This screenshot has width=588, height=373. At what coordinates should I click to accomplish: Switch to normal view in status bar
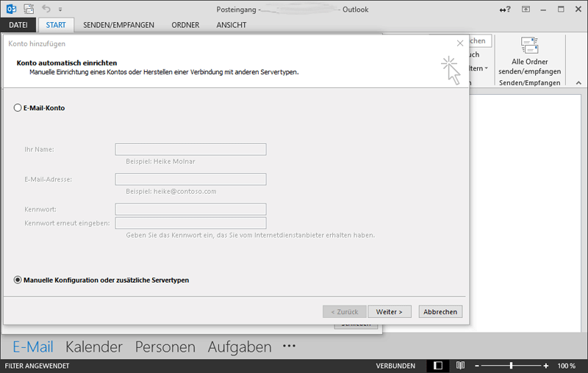438,365
